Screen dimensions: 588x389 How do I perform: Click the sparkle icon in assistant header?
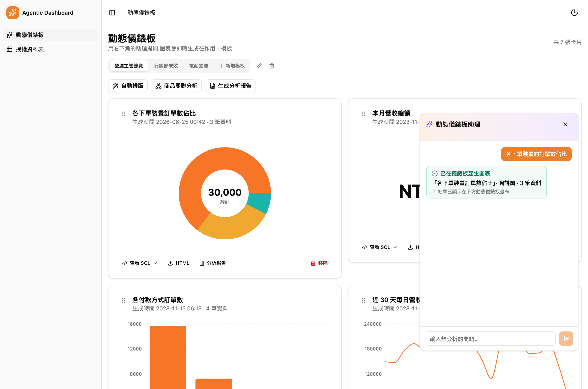point(429,124)
